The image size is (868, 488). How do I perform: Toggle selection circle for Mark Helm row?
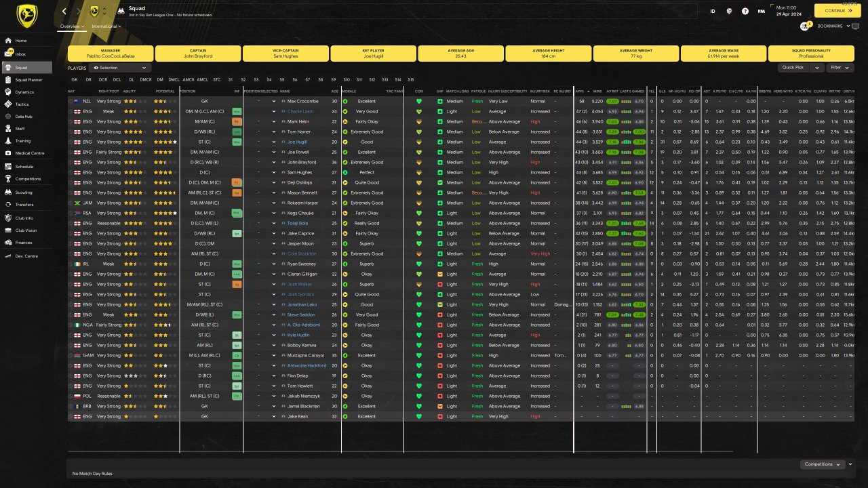click(71, 121)
